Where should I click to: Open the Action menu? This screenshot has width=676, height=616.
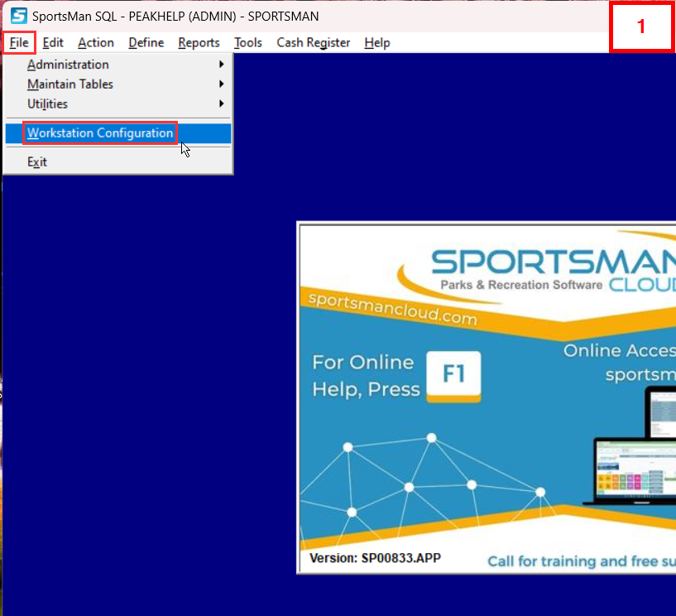click(96, 42)
